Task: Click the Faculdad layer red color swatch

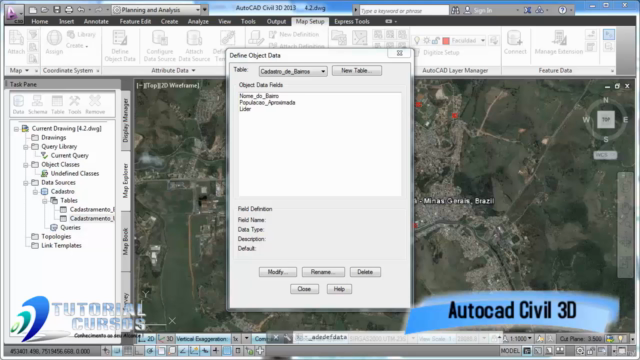Action: coord(446,40)
